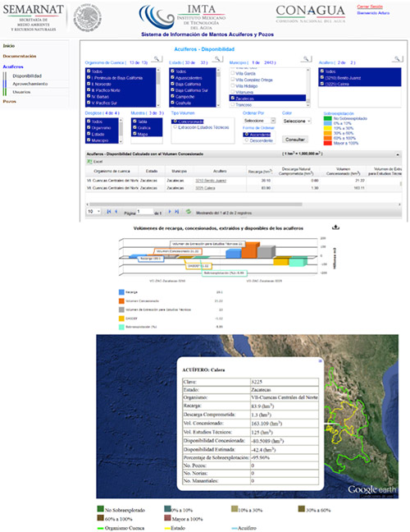Open Aprovechamiento in the sidebar menu

pyautogui.click(x=30, y=84)
